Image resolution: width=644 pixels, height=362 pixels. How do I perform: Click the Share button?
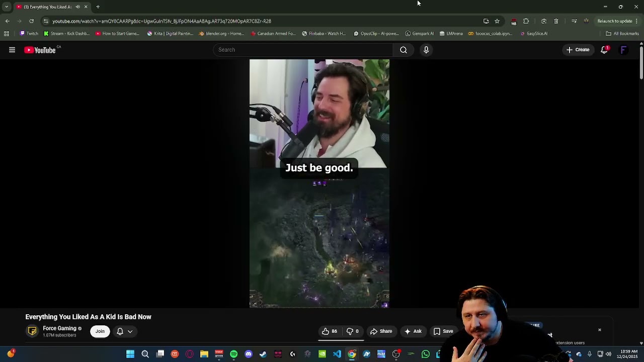[x=381, y=331]
